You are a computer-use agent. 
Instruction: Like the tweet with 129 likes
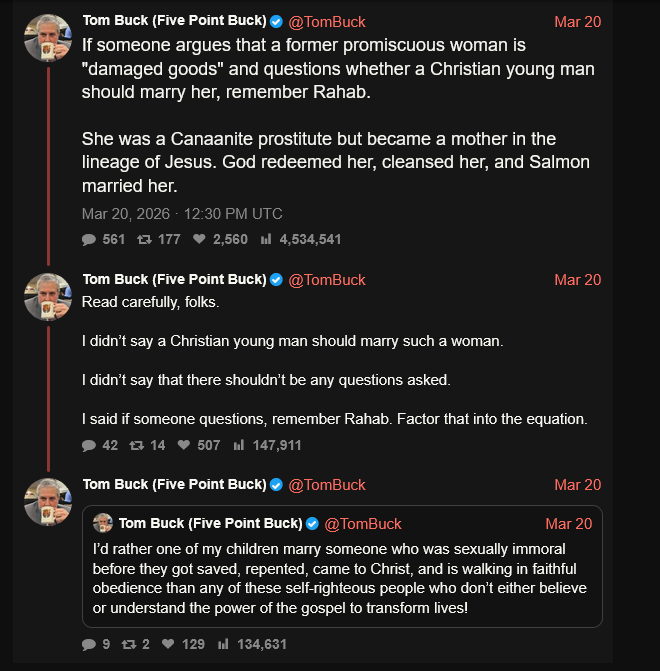click(170, 644)
